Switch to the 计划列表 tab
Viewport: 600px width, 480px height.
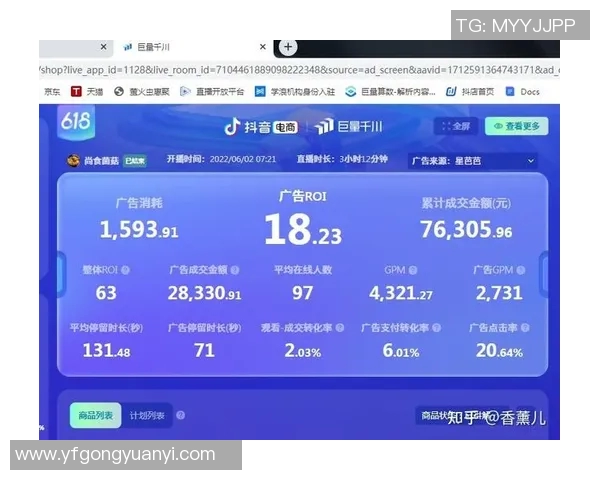coord(147,415)
